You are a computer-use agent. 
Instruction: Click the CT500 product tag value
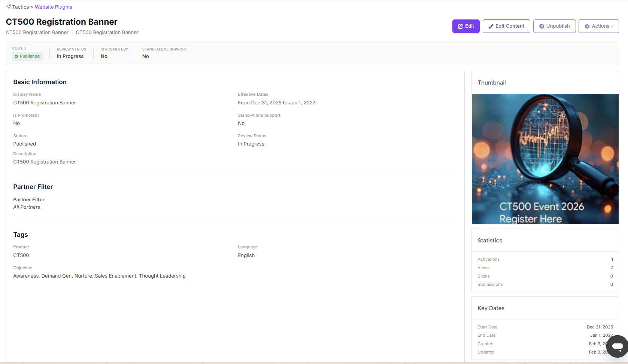coord(21,255)
